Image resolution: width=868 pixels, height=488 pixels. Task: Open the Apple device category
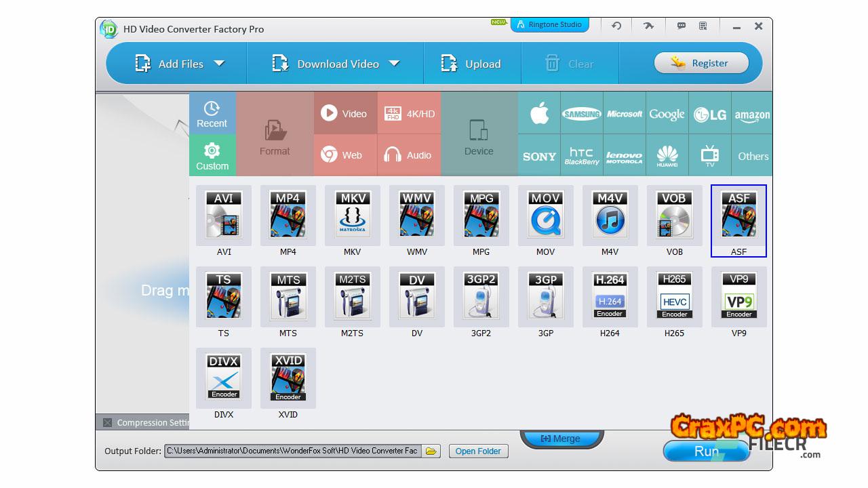click(540, 113)
